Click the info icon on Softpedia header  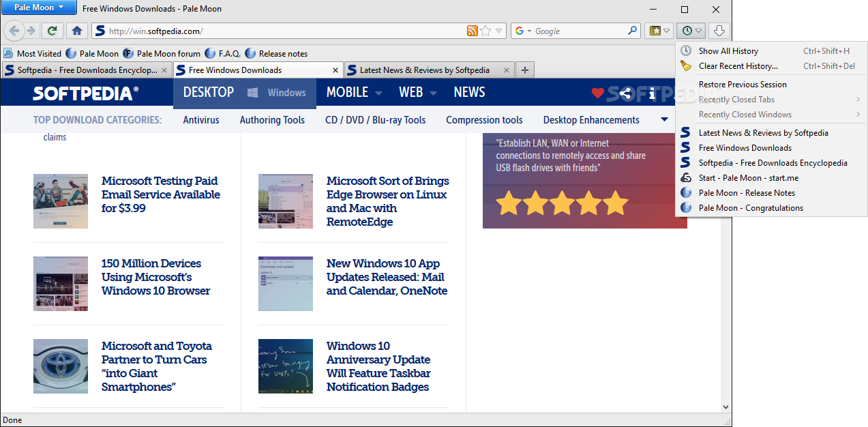(x=652, y=93)
